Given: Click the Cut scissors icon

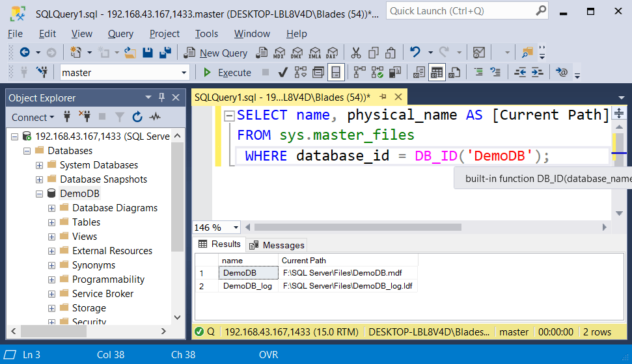Looking at the screenshot, I should pos(355,53).
